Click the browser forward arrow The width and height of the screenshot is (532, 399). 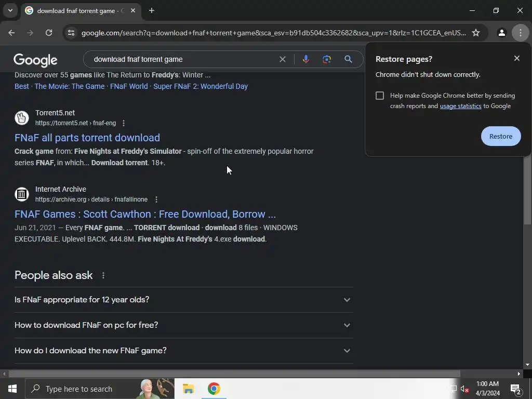click(x=30, y=33)
